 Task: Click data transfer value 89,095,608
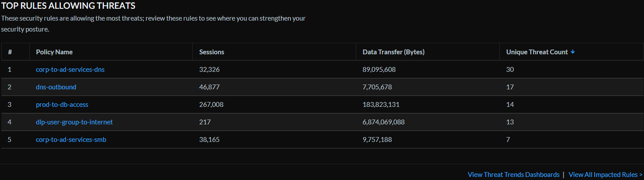(379, 69)
